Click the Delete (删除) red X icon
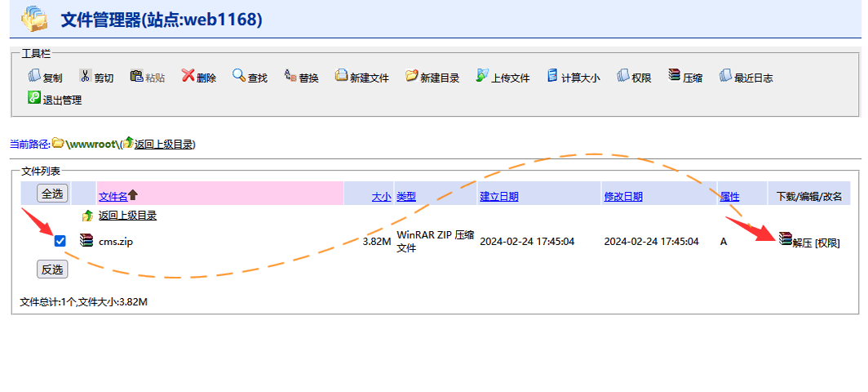This screenshot has height=392, width=868. point(188,76)
